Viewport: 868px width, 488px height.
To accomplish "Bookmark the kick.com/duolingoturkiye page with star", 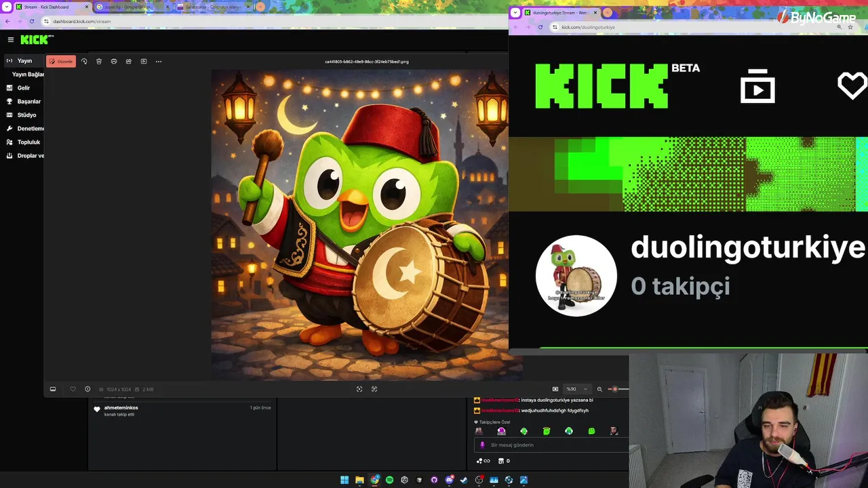I will coord(850,27).
